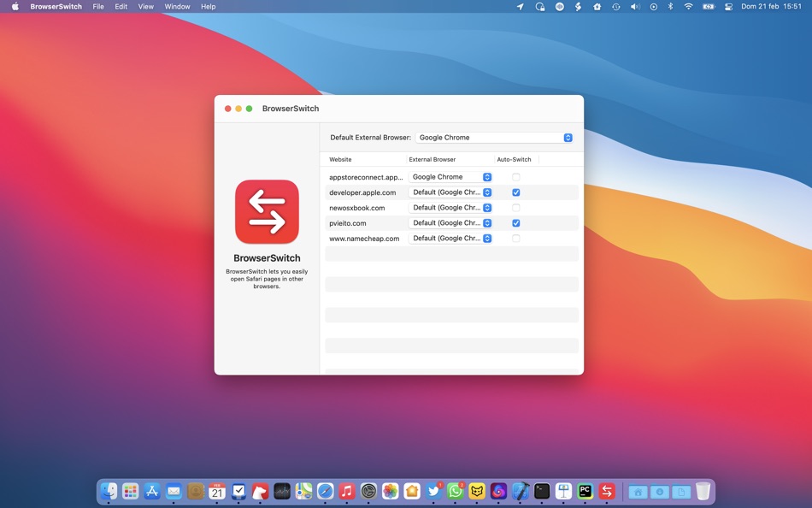Open the Wi-Fi status menu
This screenshot has height=508, width=812.
pos(688,6)
